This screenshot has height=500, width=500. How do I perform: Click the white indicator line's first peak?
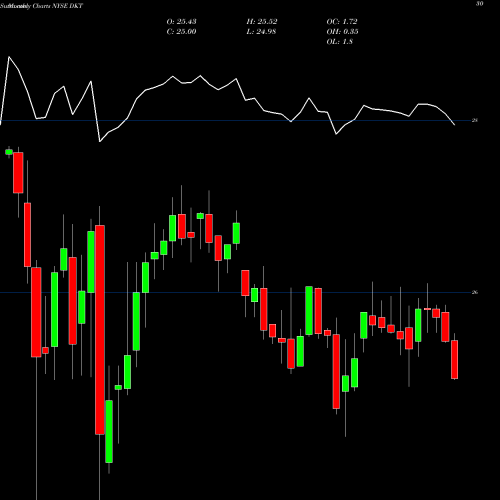tap(9, 57)
